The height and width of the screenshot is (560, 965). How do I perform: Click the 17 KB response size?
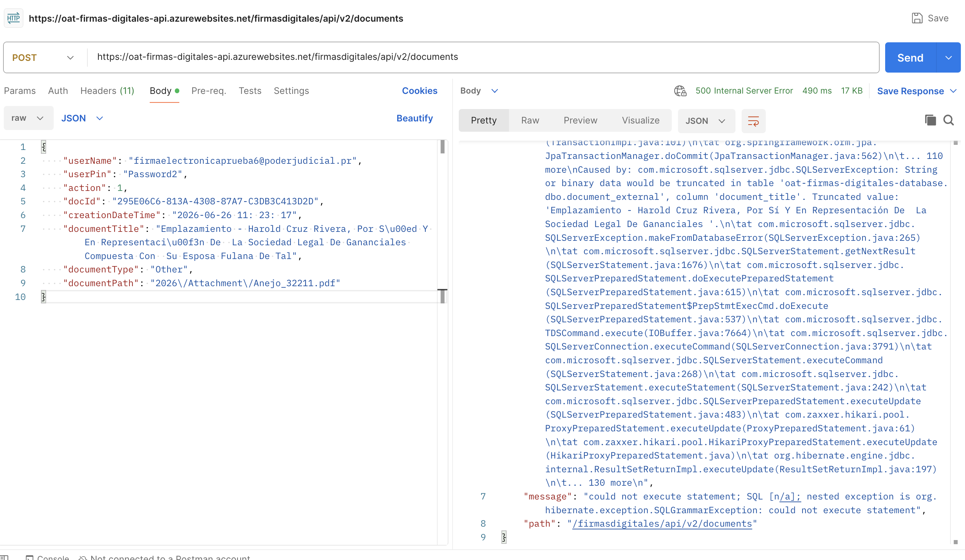[852, 91]
